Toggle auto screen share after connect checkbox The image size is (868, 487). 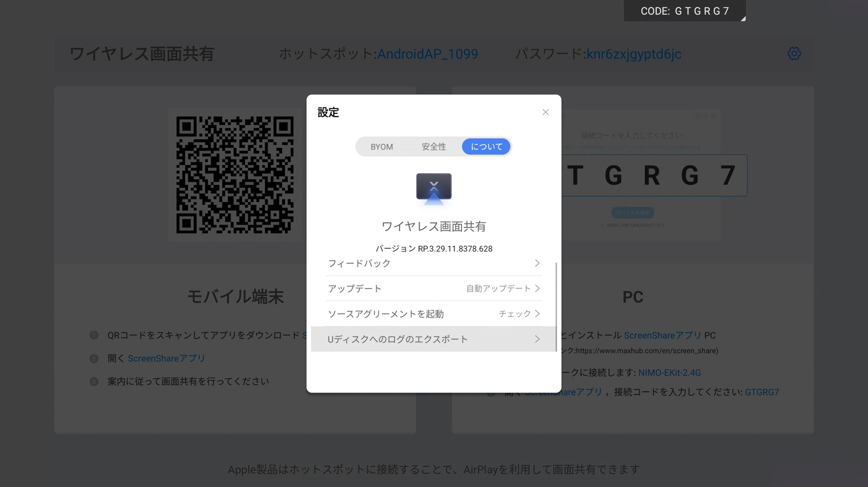[x=602, y=225]
